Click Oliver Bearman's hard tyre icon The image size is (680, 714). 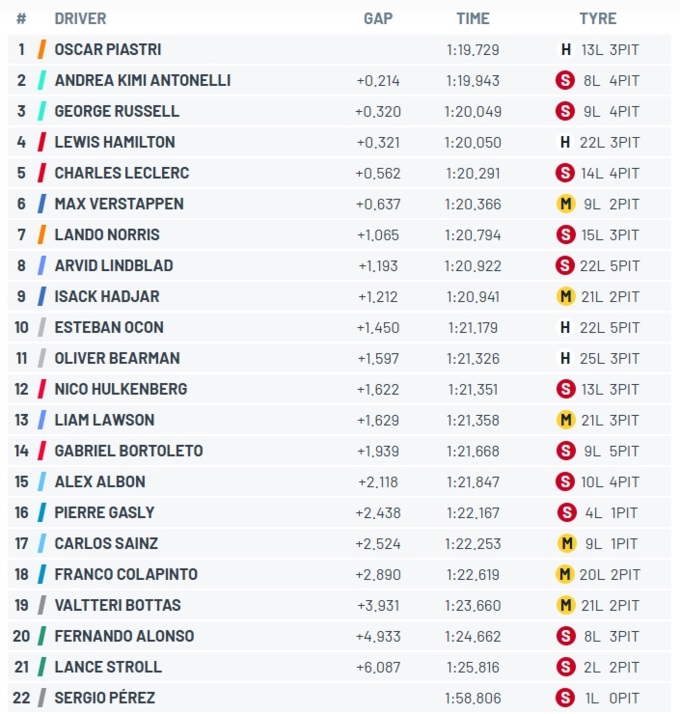(x=565, y=358)
